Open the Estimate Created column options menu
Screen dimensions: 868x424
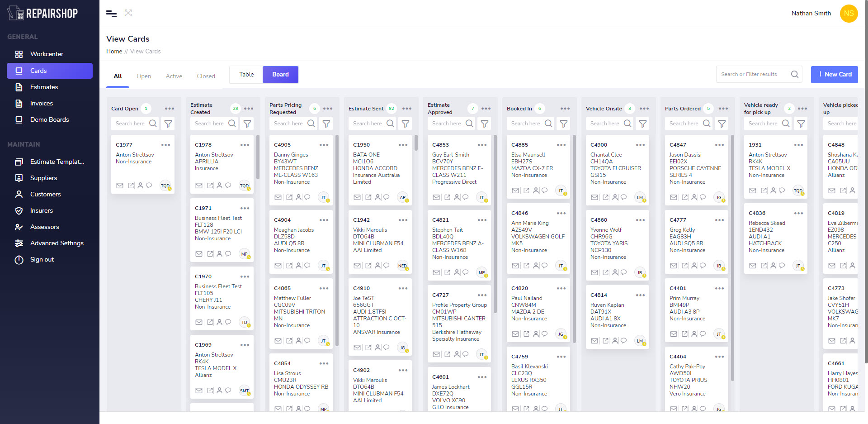click(x=249, y=109)
